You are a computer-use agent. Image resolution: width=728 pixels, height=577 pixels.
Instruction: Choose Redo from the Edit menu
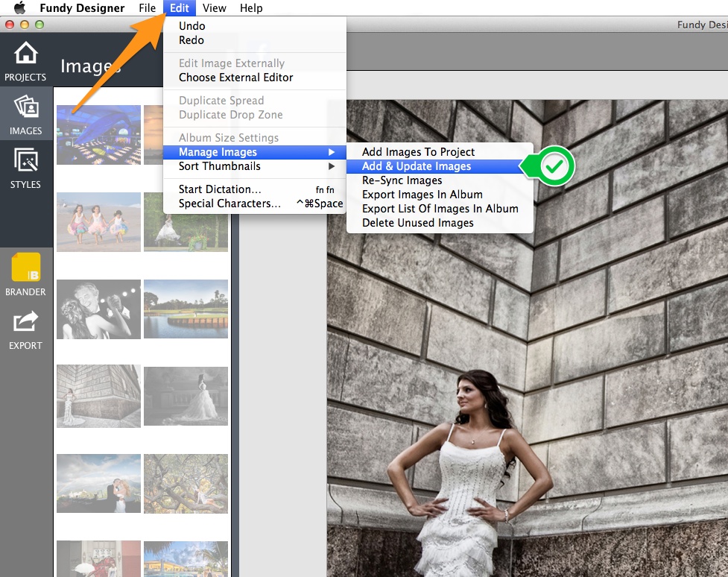[x=254, y=40]
